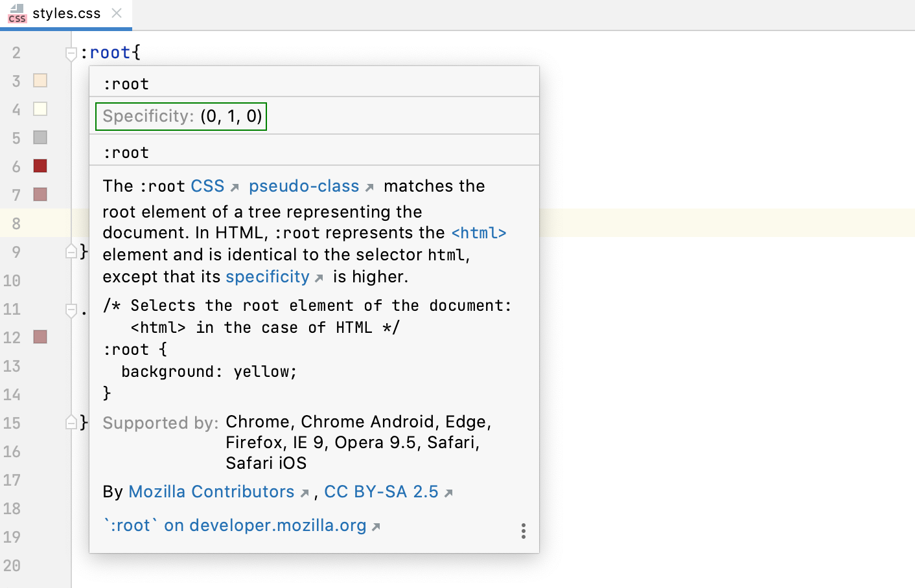The image size is (915, 588).
Task: Click the external link arrow after developer.mozilla.org
Action: (x=375, y=526)
